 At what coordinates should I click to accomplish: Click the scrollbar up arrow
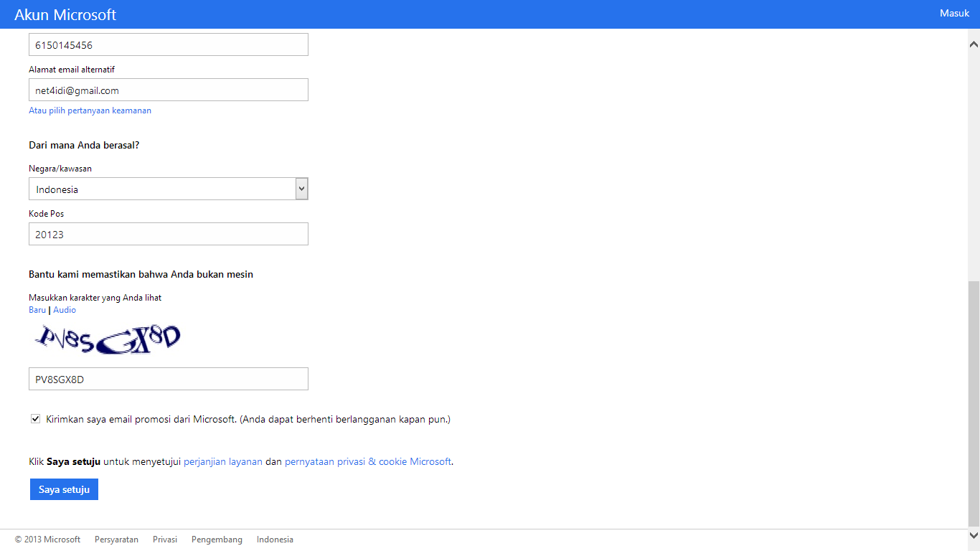[x=974, y=44]
